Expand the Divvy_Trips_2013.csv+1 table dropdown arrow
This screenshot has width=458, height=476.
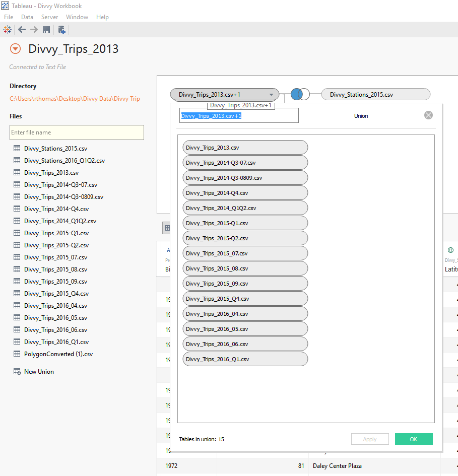click(x=271, y=94)
